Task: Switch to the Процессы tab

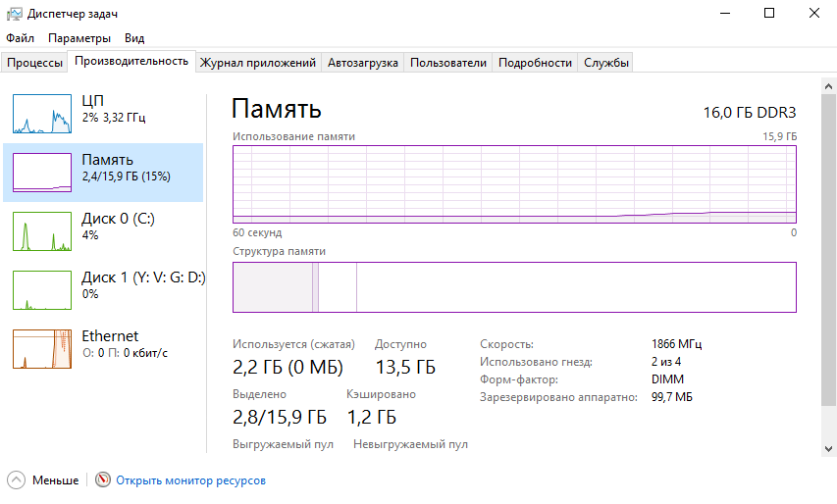Action: (34, 63)
